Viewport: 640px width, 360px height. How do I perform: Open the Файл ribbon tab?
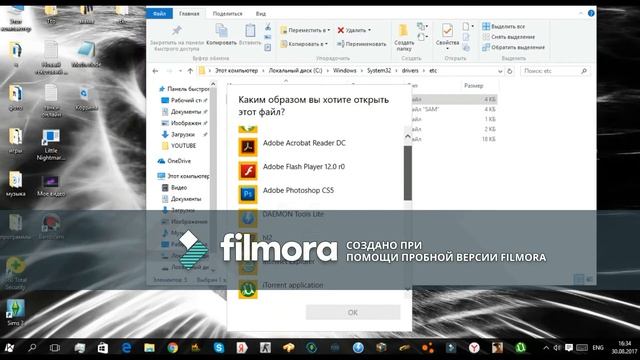pos(159,13)
